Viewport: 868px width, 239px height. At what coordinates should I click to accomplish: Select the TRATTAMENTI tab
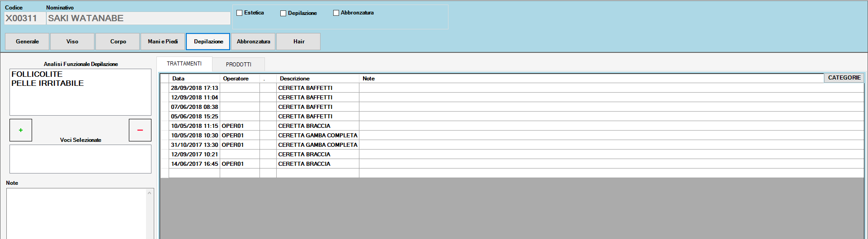pyautogui.click(x=184, y=64)
